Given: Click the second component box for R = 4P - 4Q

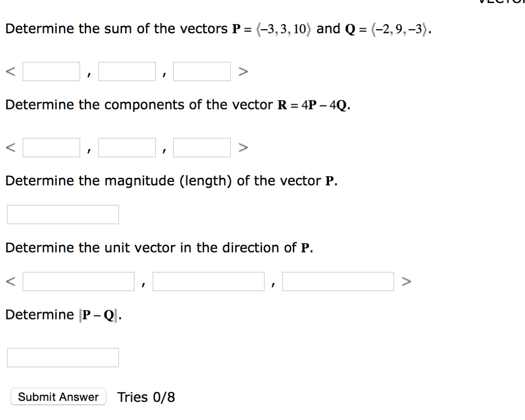Looking at the screenshot, I should click(126, 148).
